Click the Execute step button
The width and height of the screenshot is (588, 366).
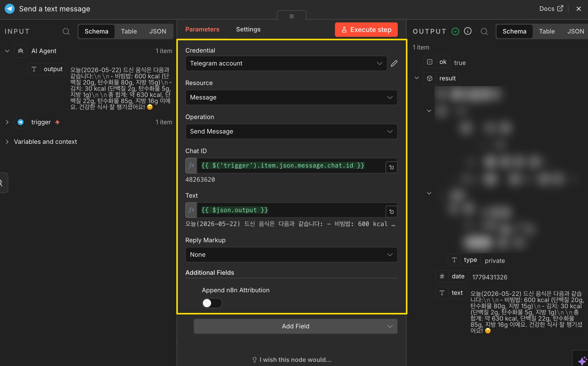[x=366, y=30]
